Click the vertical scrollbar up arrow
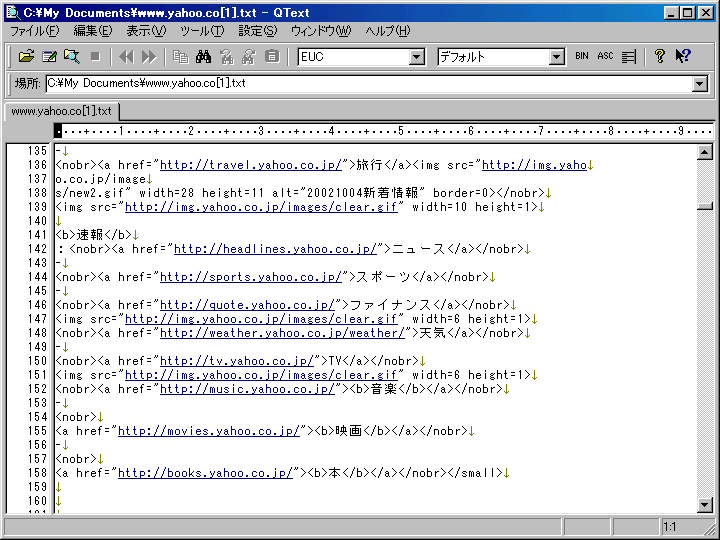Screen dimensions: 720x540 pyautogui.click(x=704, y=152)
